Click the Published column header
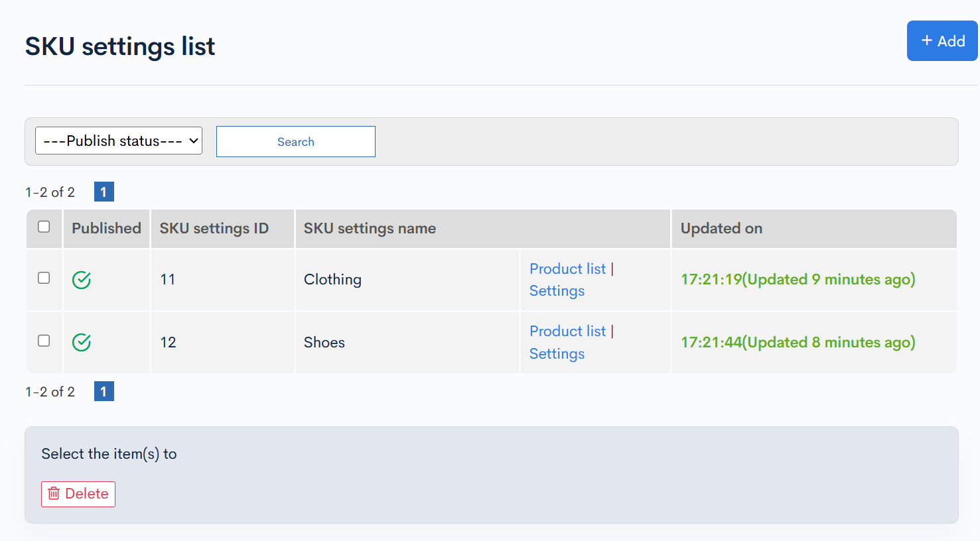 click(106, 228)
